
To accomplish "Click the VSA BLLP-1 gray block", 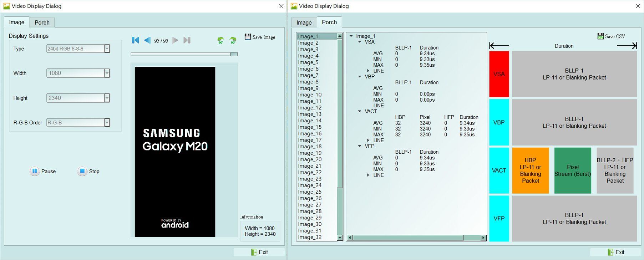I will pyautogui.click(x=574, y=74).
